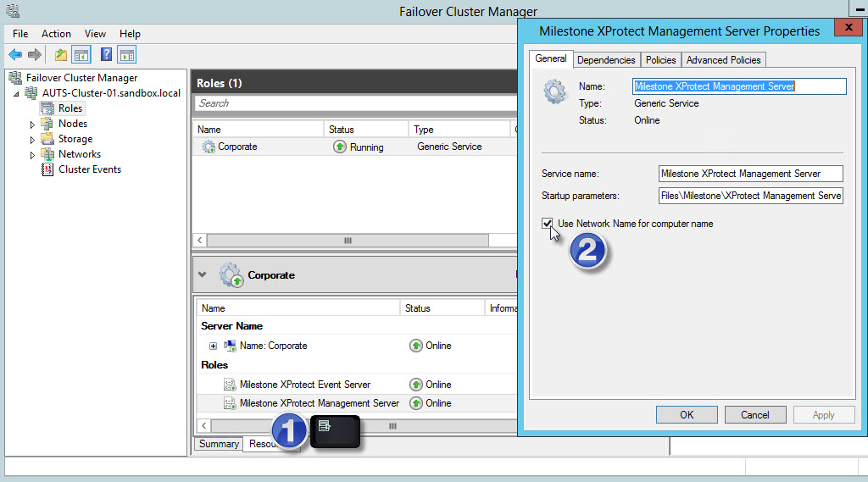Select Milestone XProtect Event Server row
The image size is (868, 482).
[357, 385]
